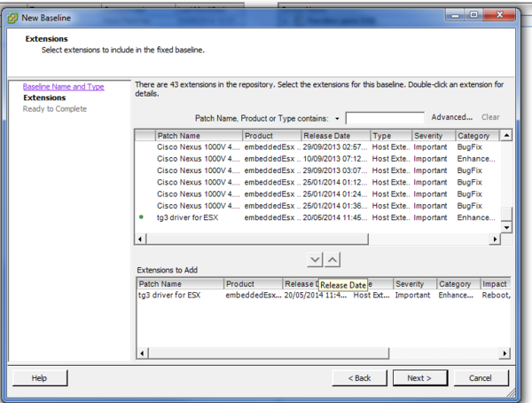Open Help for this wizard
Viewport: 532px width, 403px height.
[x=39, y=378]
